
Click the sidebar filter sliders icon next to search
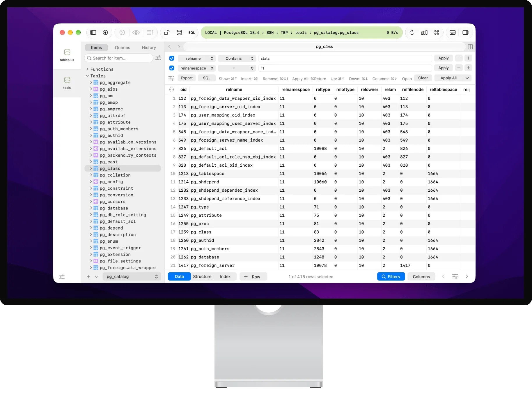pyautogui.click(x=158, y=58)
